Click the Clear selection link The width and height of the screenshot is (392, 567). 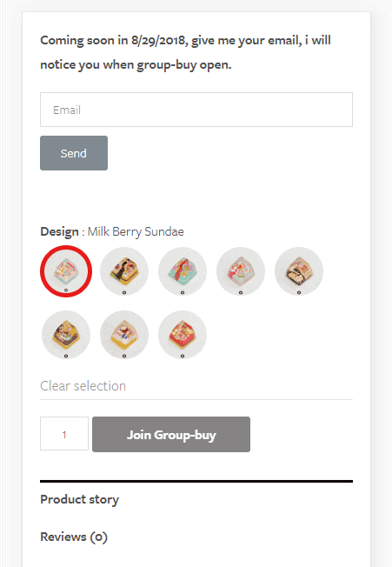(x=83, y=386)
